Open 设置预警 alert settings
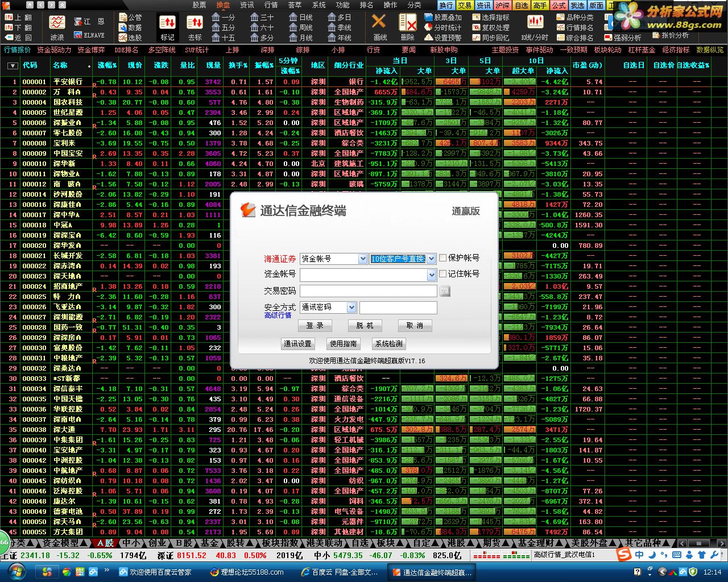 click(x=443, y=38)
